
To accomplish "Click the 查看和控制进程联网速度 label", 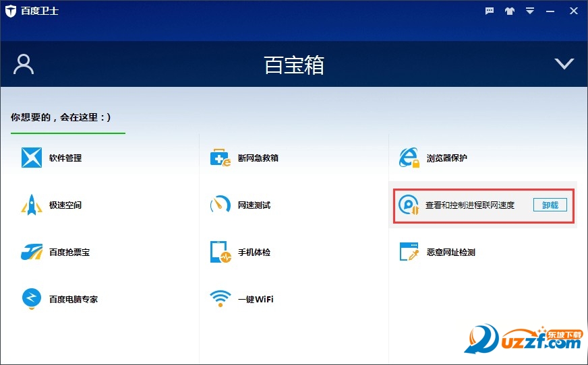I will pyautogui.click(x=470, y=205).
